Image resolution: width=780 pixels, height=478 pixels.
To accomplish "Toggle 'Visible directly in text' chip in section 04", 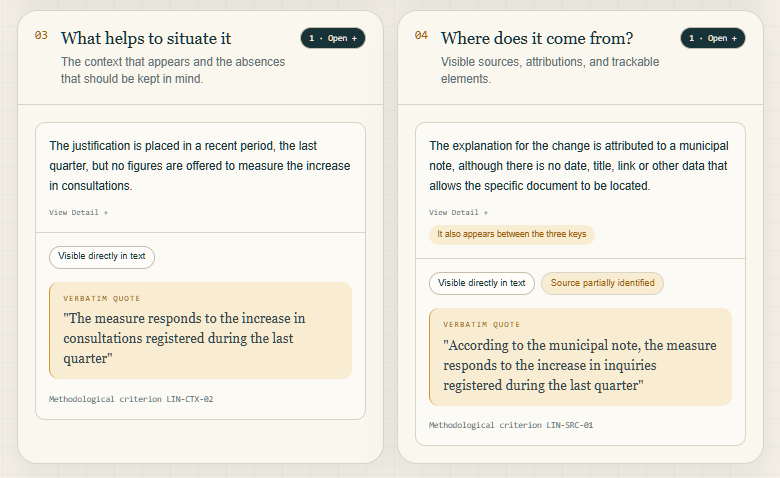I will (x=482, y=284).
